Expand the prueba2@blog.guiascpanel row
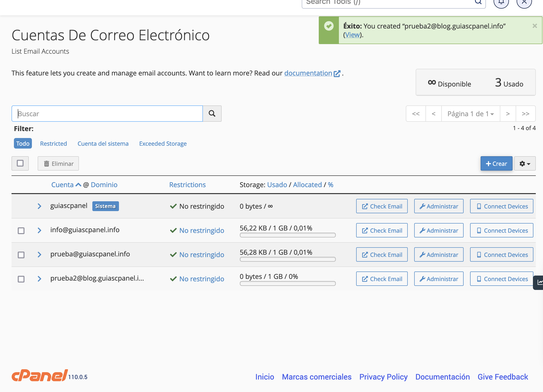The height and width of the screenshot is (392, 543). 40,279
